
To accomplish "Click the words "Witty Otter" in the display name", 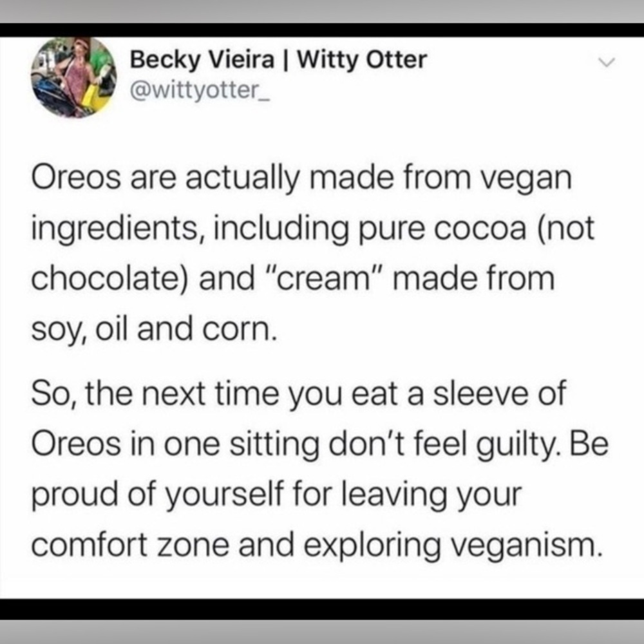I will point(362,60).
